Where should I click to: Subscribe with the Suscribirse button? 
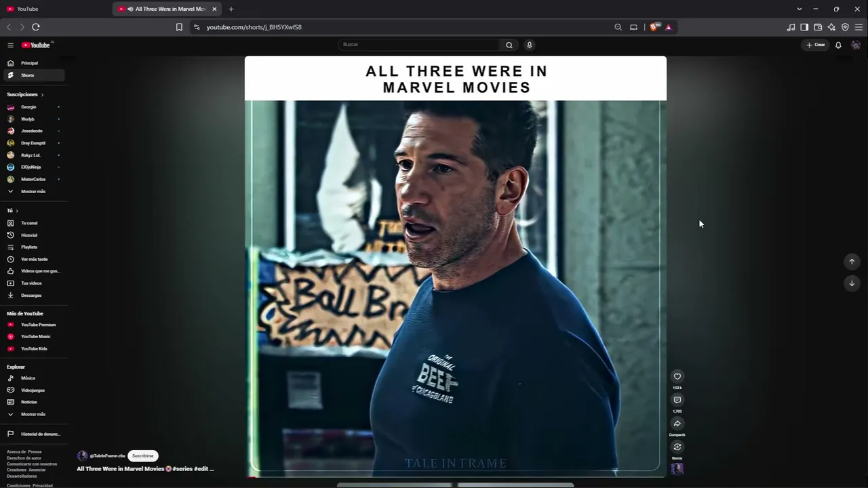[x=142, y=456]
